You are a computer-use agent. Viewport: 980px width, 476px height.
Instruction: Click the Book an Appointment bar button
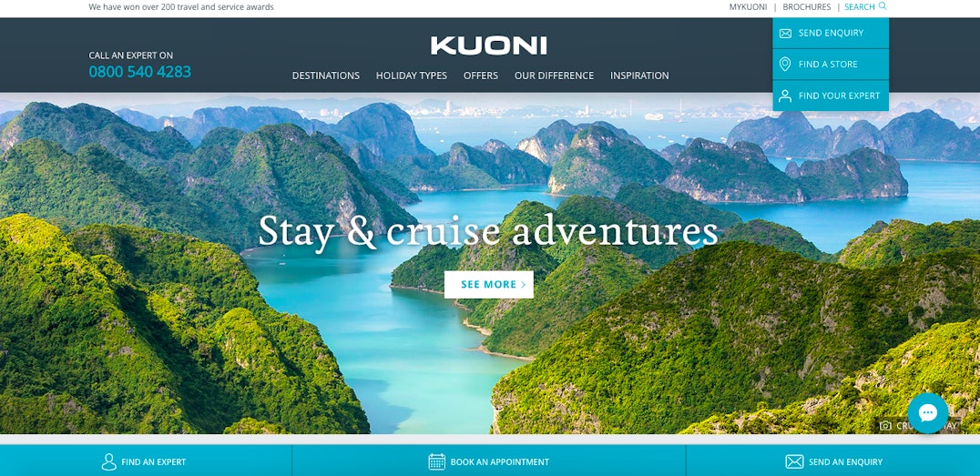point(489,461)
